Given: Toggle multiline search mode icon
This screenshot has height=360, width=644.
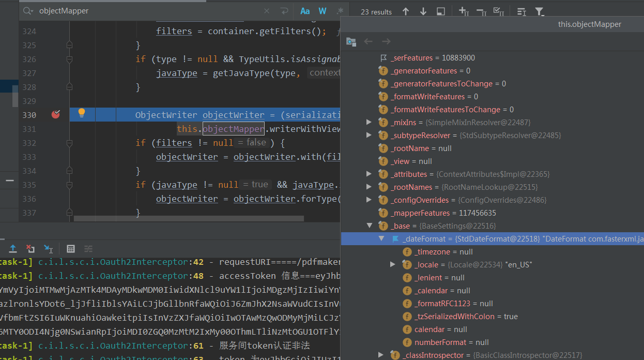Looking at the screenshot, I should [522, 11].
